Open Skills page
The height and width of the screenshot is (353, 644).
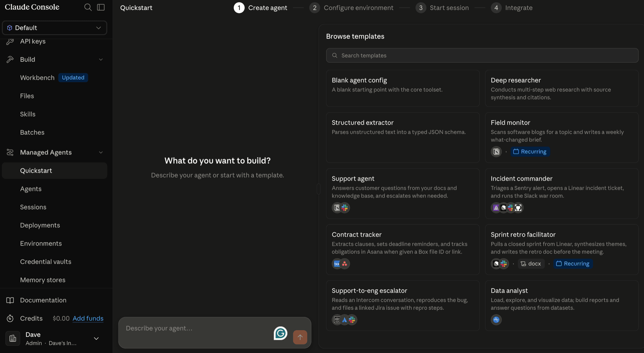28,114
